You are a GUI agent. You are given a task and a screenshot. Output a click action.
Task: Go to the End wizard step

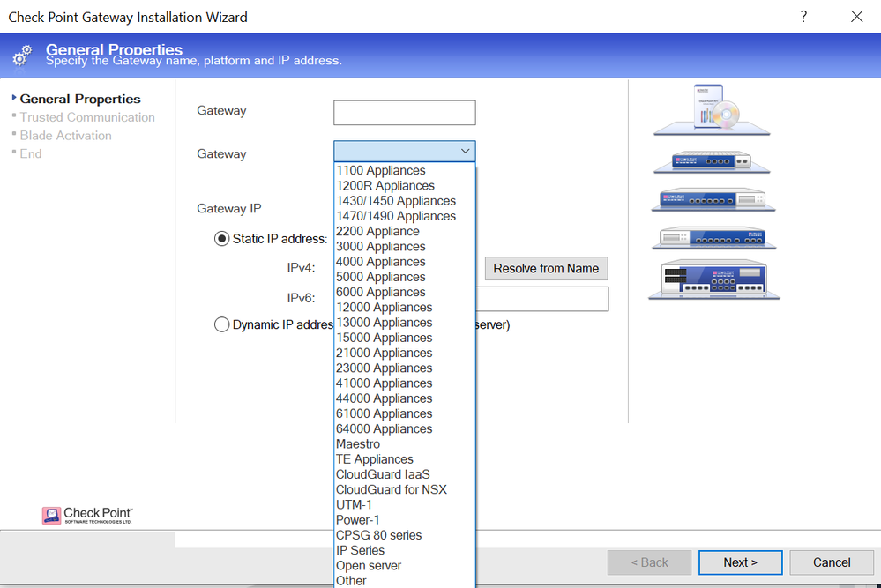(31, 153)
